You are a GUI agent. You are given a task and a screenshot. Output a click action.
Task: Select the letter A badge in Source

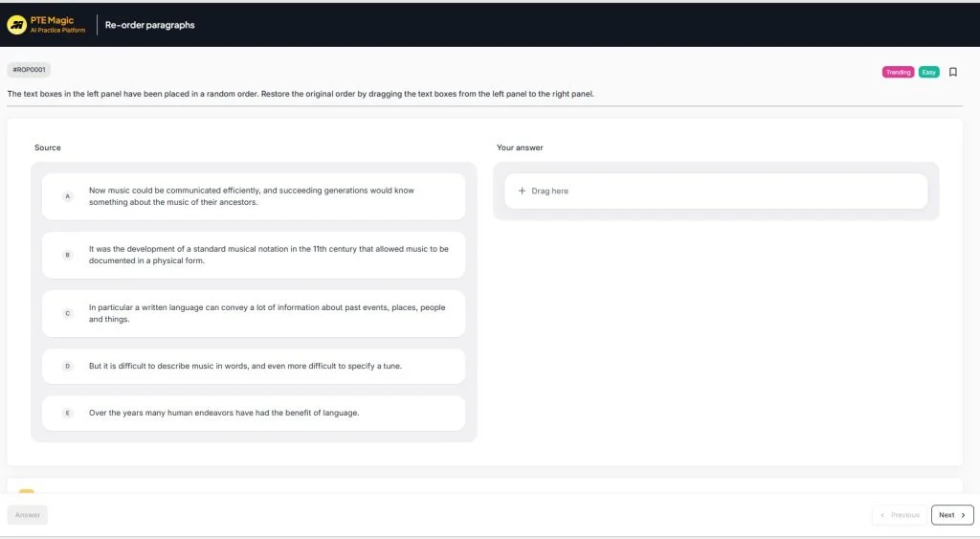67,196
